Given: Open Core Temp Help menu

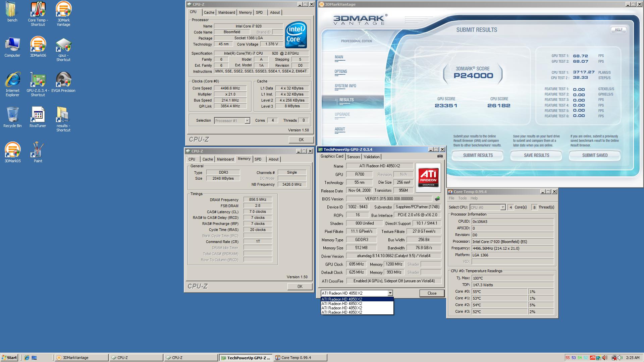Looking at the screenshot, I should click(474, 198).
